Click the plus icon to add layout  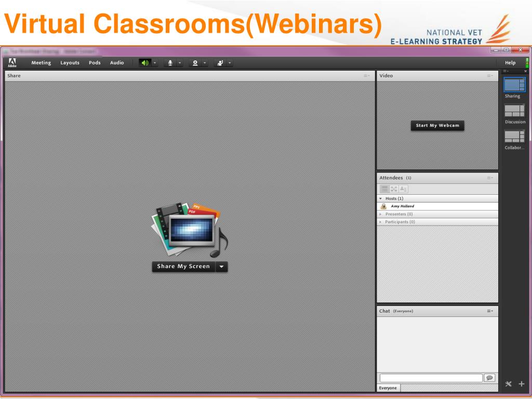(522, 384)
